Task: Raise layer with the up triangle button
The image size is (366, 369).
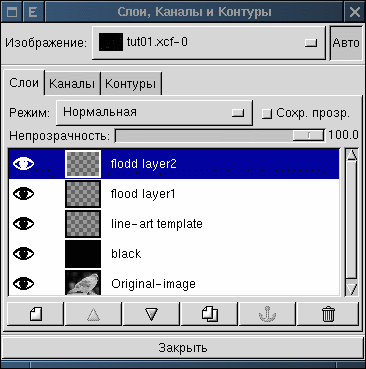Action: tap(93, 314)
